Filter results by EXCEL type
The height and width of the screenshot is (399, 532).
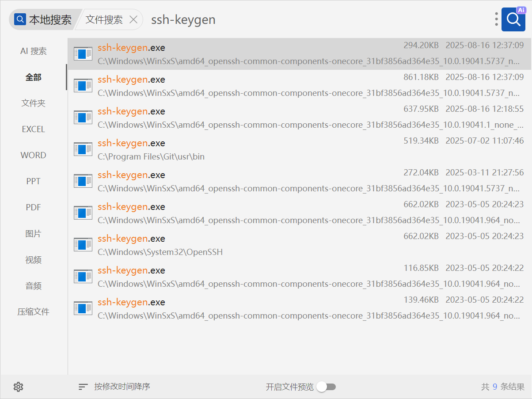tap(34, 129)
